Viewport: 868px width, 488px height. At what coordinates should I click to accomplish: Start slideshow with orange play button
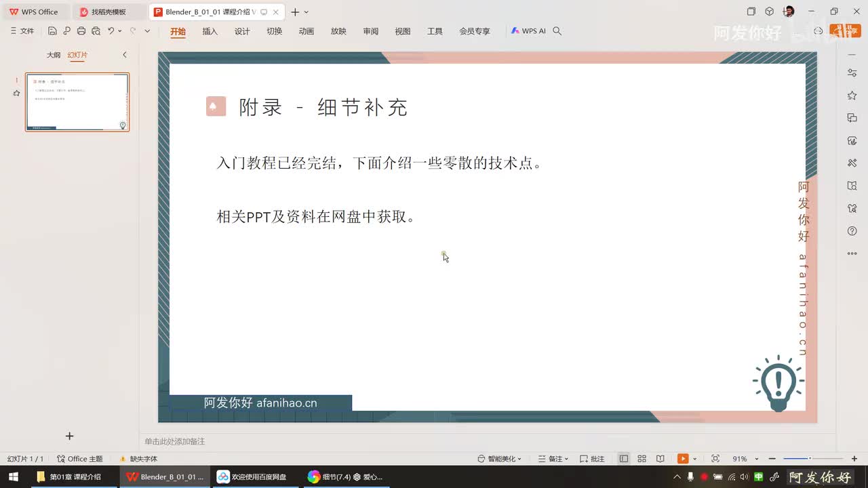683,459
